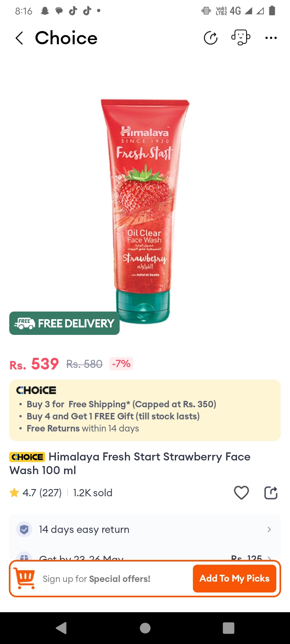The image size is (290, 644).
Task: Tap the FREE DELIVERY green badge
Action: click(x=64, y=323)
